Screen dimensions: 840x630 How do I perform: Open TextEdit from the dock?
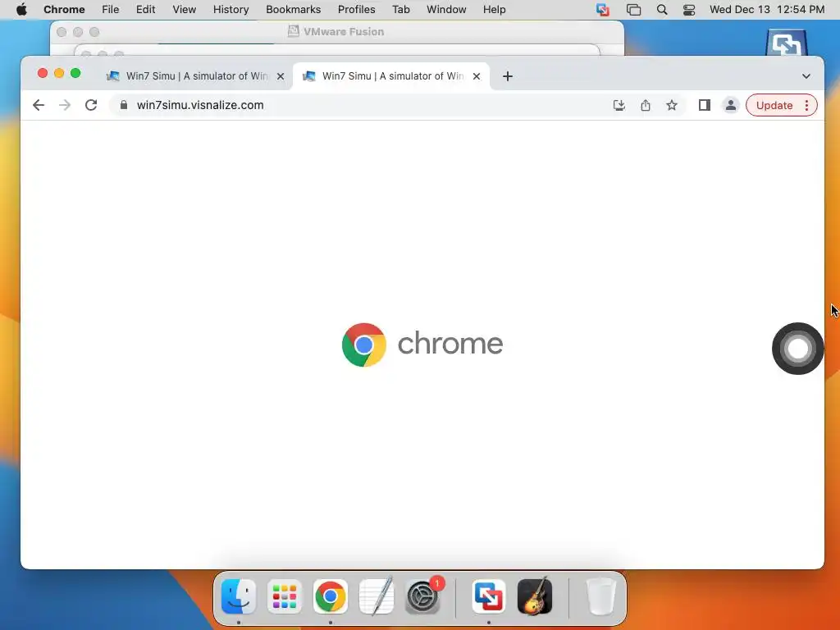[377, 596]
